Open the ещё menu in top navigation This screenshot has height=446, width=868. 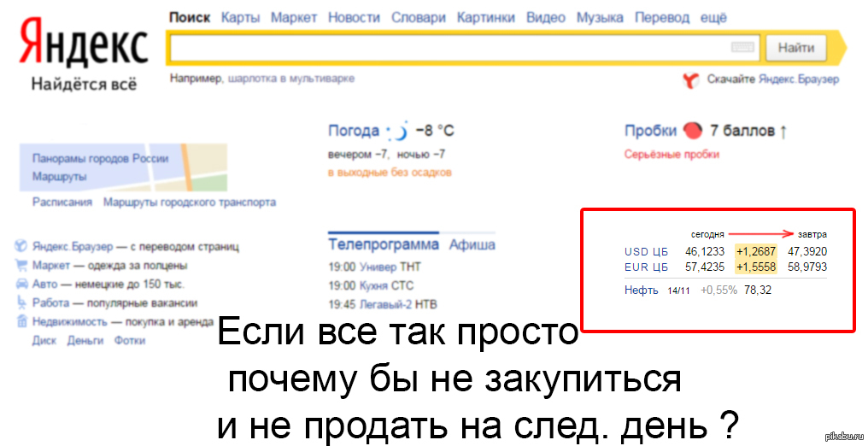[x=714, y=17]
